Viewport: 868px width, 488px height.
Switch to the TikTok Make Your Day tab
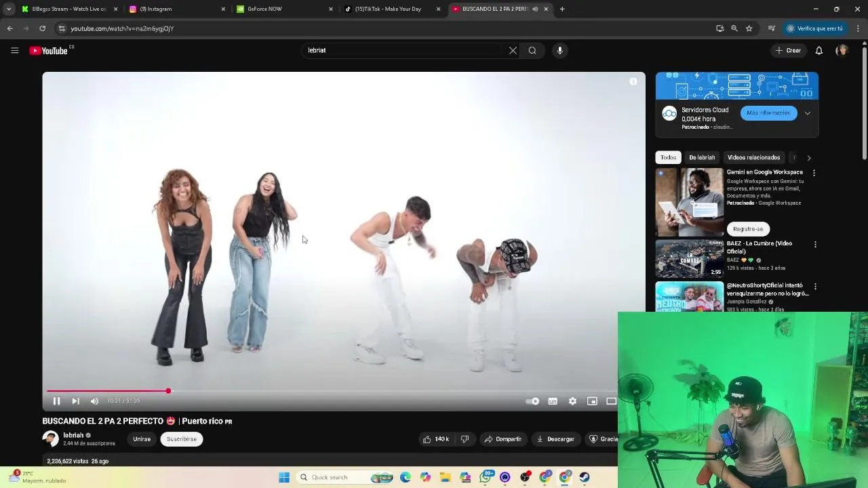[x=393, y=9]
